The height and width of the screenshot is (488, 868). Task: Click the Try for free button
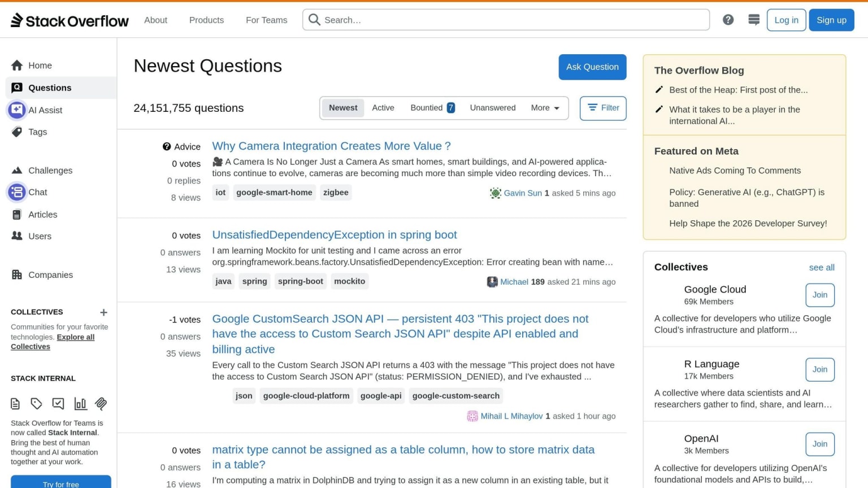point(61,483)
